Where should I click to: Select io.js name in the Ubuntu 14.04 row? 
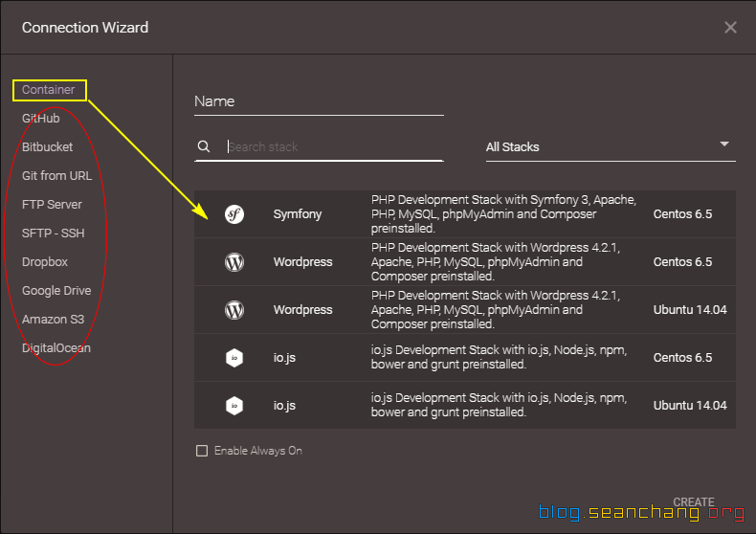point(284,406)
